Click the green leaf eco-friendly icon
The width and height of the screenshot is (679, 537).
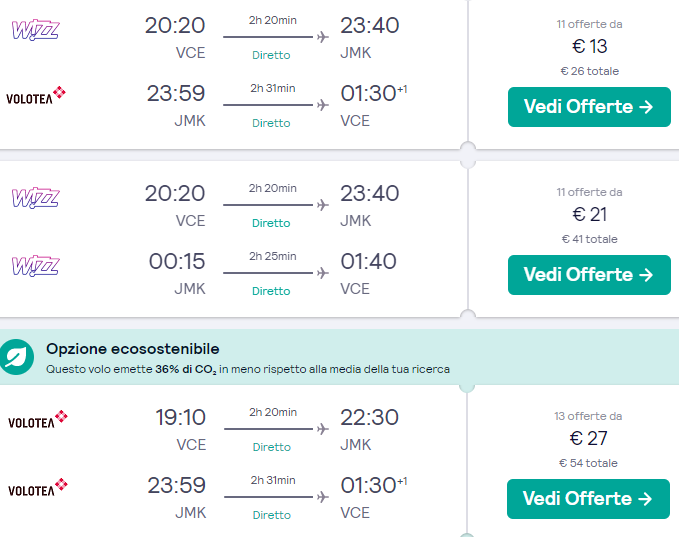click(17, 357)
